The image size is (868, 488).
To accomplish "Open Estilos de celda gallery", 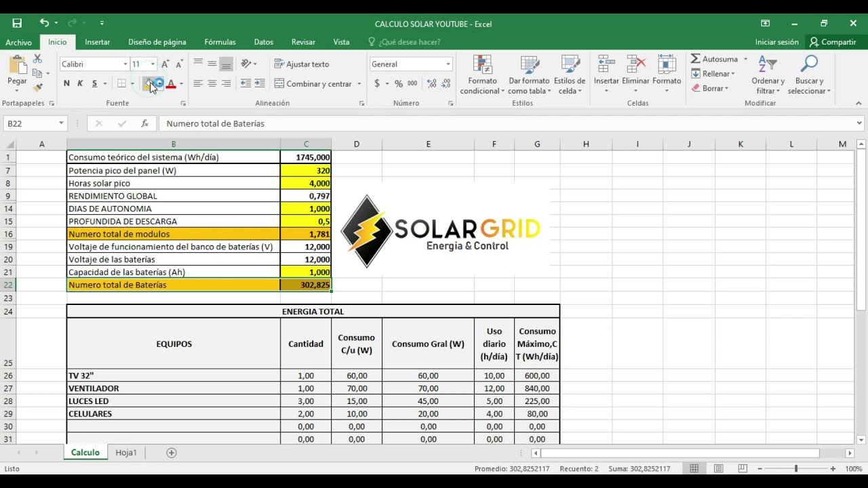I will pos(570,75).
